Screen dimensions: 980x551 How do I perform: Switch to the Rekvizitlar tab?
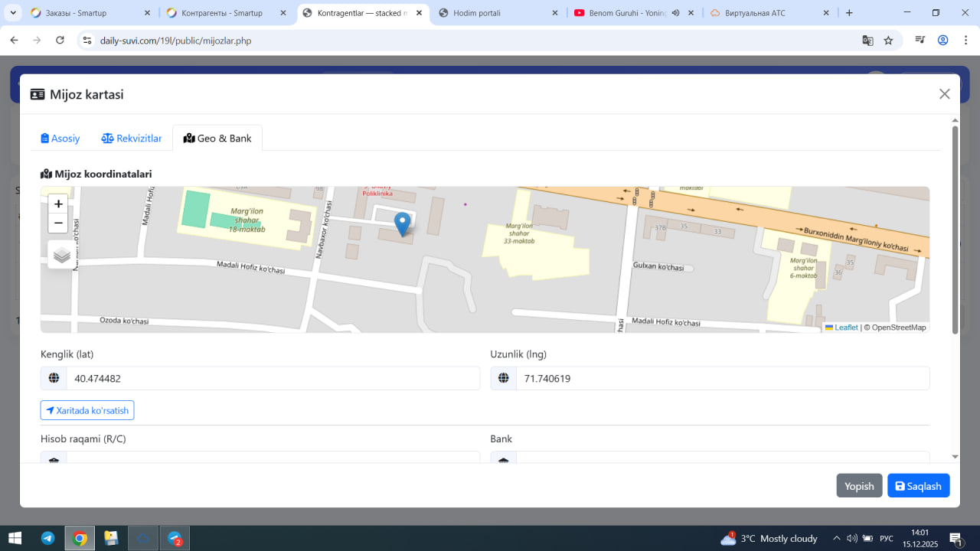coord(132,139)
